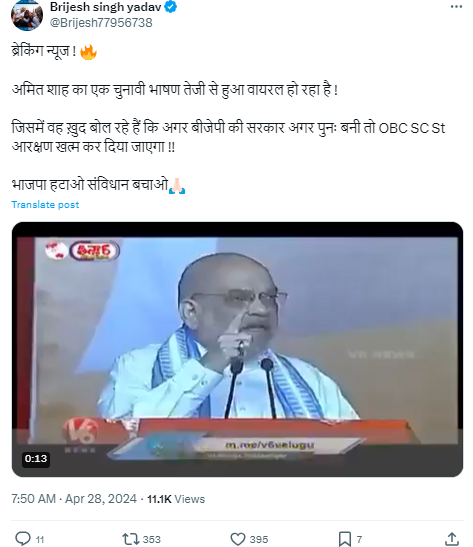Click the 11 replies count
473x547 pixels.
(40, 540)
